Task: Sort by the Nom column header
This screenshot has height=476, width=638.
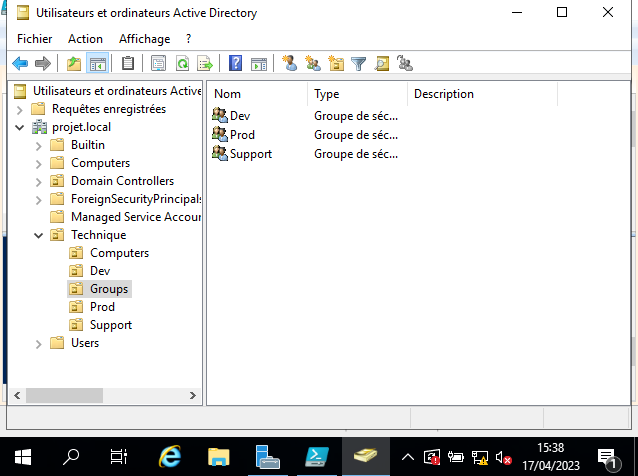Action: point(258,94)
